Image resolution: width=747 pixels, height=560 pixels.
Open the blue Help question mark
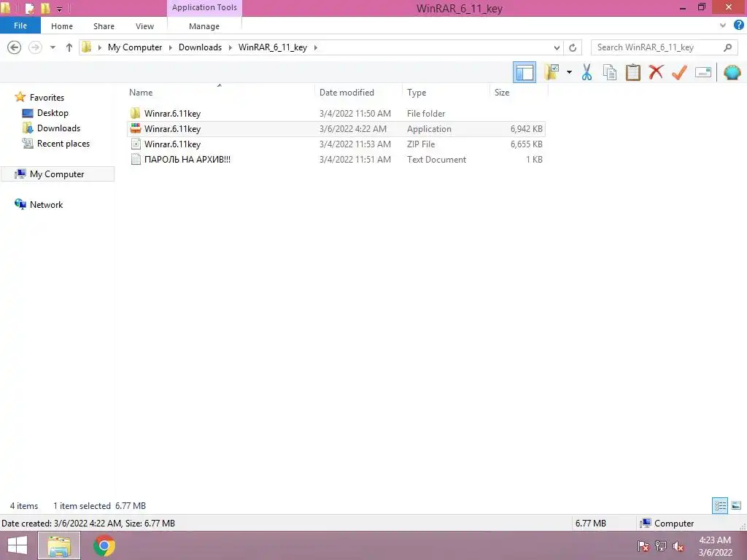(739, 26)
